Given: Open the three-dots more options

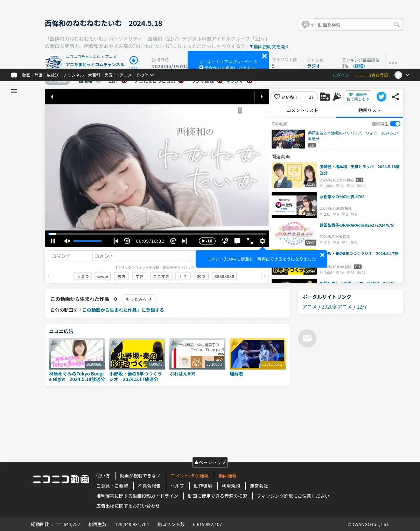Looking at the screenshot, I should pyautogui.click(x=393, y=63).
